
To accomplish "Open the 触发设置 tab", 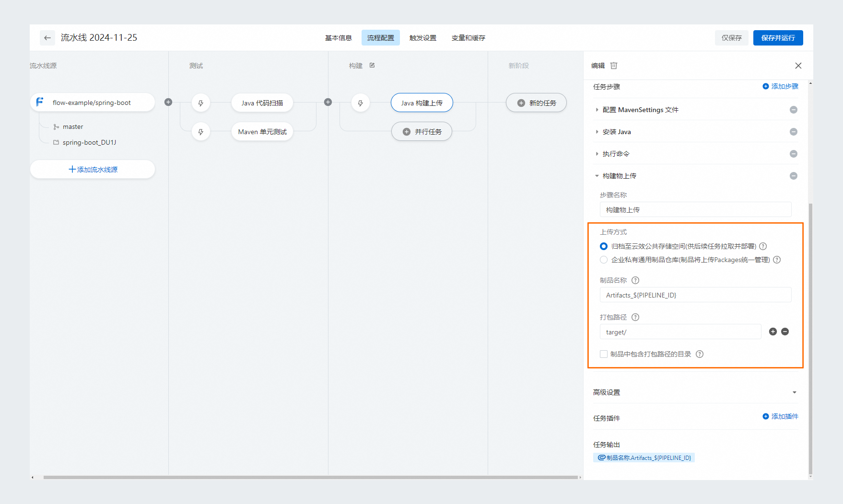I will 423,38.
